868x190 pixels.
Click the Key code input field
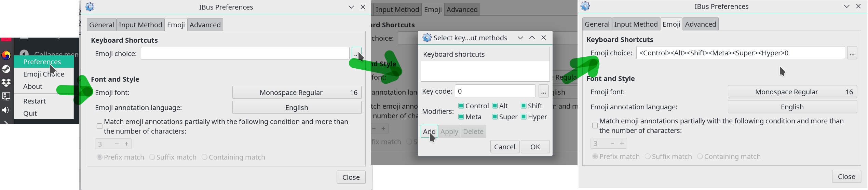click(495, 91)
